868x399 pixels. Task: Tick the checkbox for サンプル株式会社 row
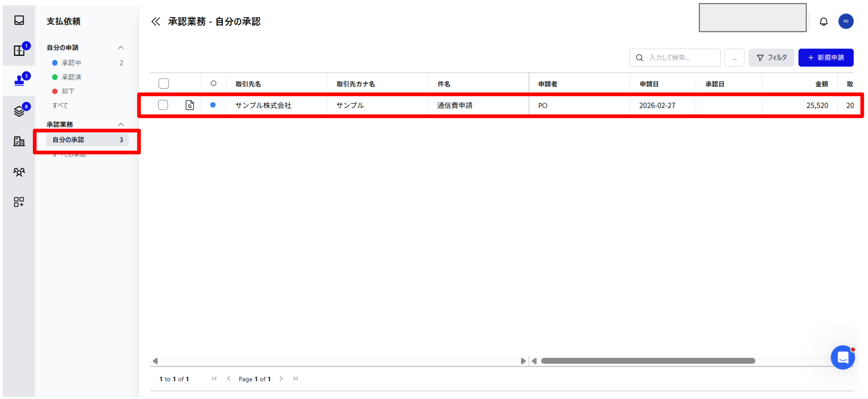pos(163,105)
